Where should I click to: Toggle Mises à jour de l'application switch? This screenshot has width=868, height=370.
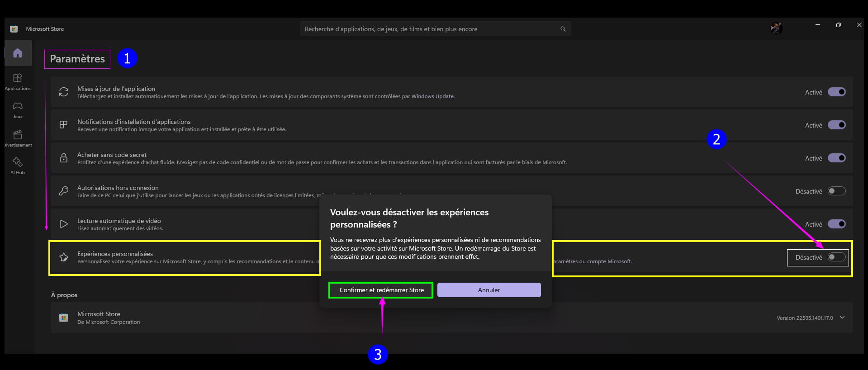click(836, 92)
